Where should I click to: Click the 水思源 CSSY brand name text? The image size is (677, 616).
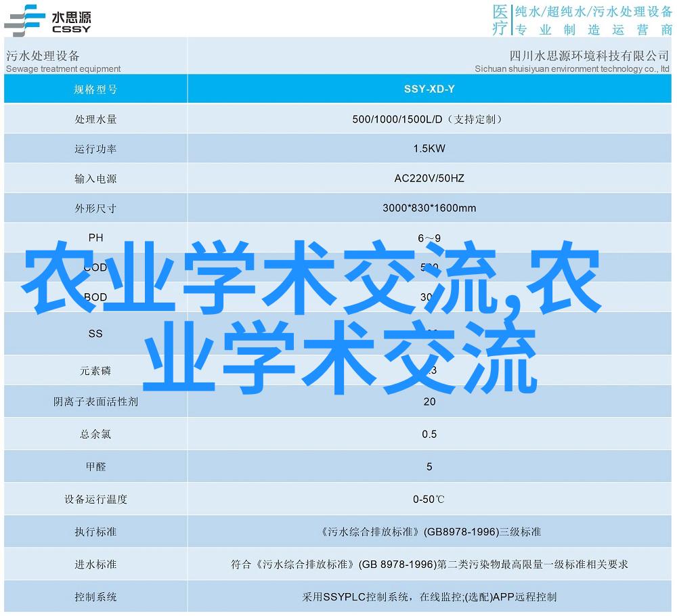click(71, 22)
